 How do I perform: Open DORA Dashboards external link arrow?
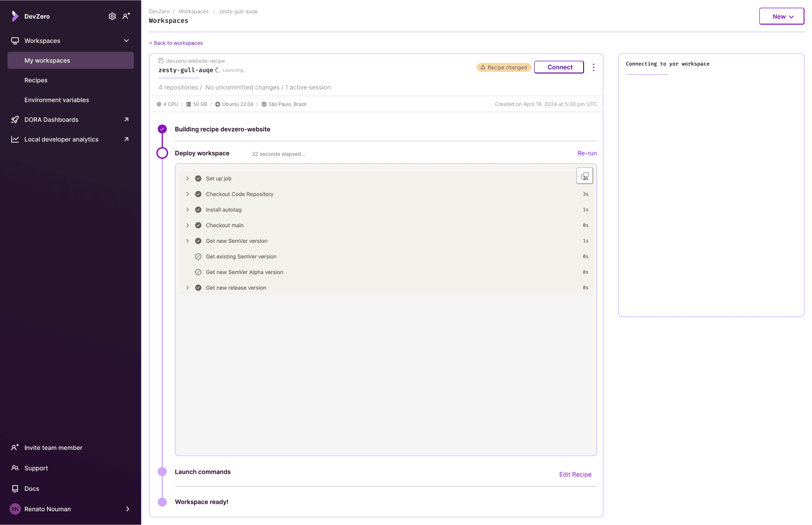(x=126, y=120)
